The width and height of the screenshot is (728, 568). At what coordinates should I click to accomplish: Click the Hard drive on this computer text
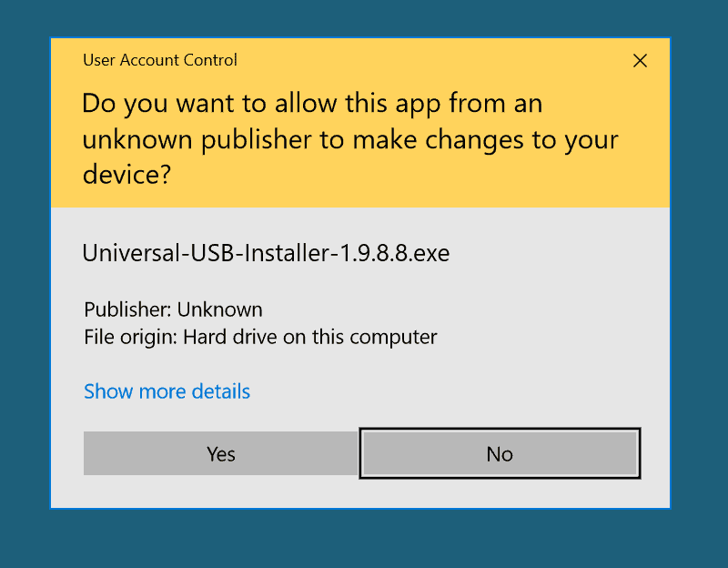[310, 337]
